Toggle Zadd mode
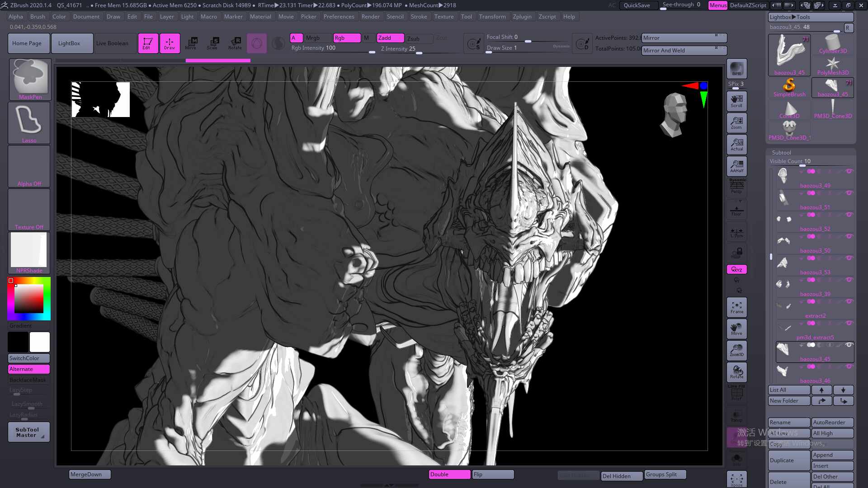Image resolution: width=868 pixels, height=488 pixels. [x=391, y=38]
